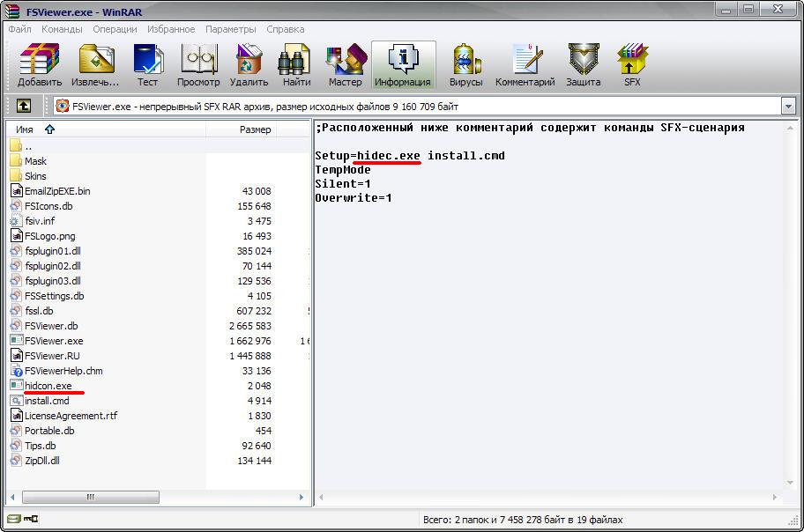
Task: Click the Извлечь (Extract) toolbar icon
Action: click(95, 64)
